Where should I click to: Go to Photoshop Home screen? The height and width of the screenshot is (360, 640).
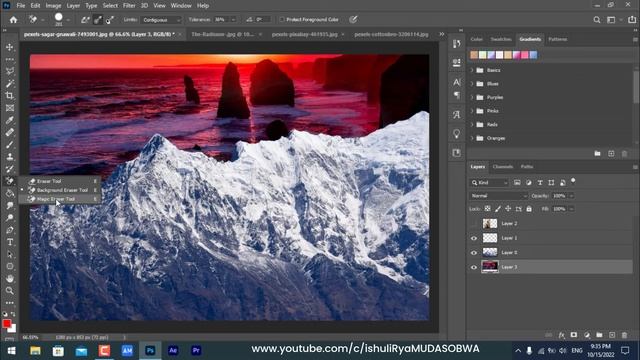pos(13,20)
